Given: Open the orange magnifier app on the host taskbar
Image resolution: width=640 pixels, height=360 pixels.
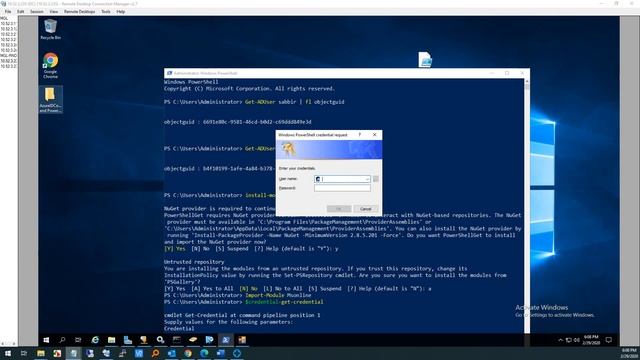Looking at the screenshot, I should (x=155, y=353).
